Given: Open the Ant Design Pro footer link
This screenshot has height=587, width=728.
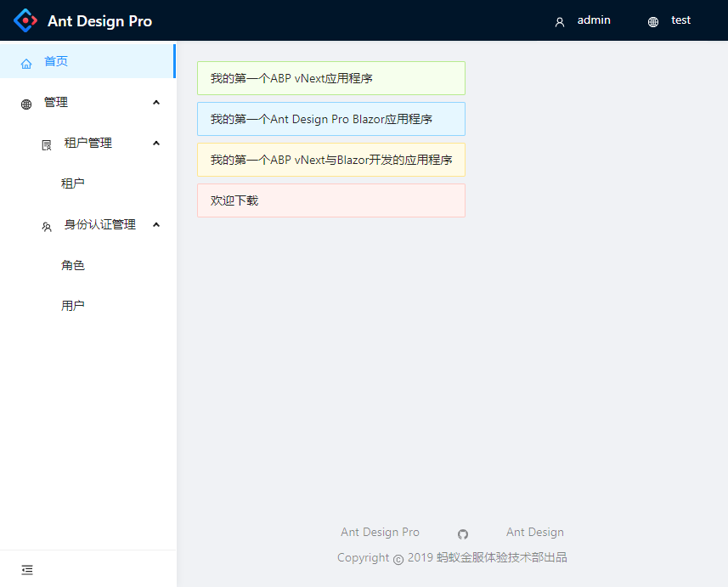Looking at the screenshot, I should 380,533.
